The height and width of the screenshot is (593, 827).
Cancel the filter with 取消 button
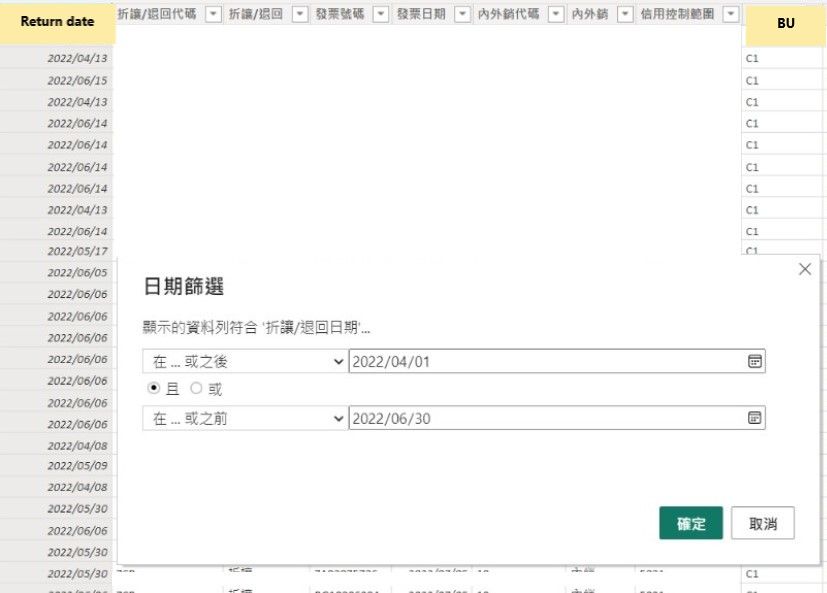point(763,523)
